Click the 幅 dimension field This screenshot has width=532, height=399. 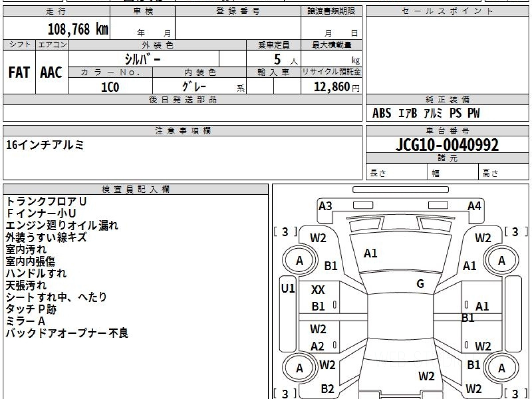pos(453,172)
